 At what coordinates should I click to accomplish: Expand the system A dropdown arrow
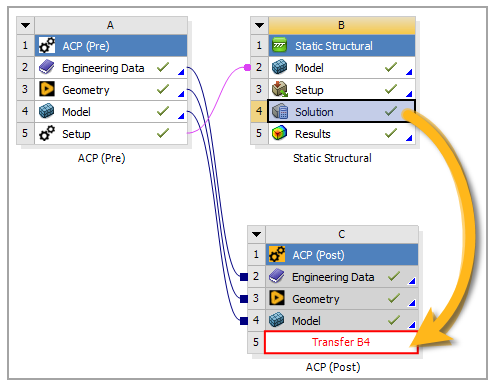(25, 25)
